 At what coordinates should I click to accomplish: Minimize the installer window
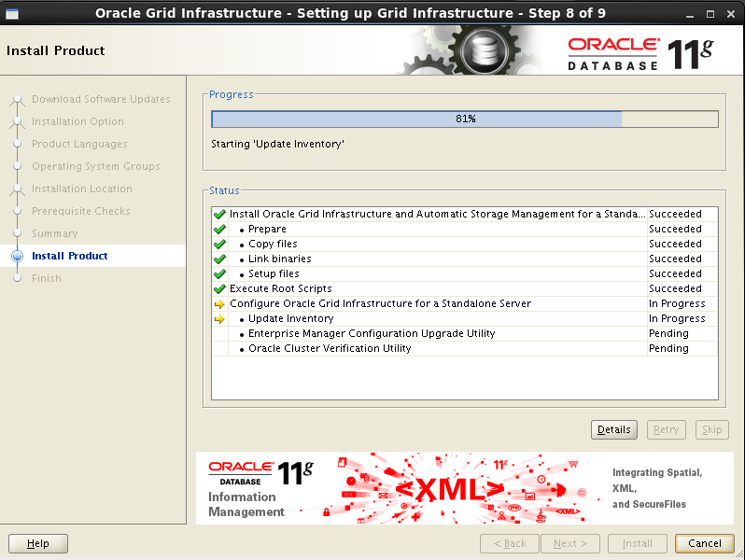(690, 14)
